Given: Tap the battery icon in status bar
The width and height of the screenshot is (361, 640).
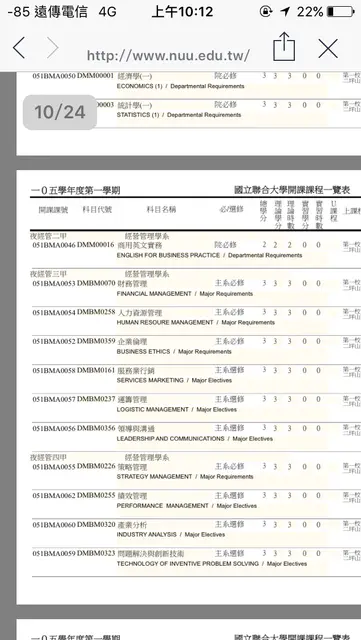Looking at the screenshot, I should (x=341, y=11).
